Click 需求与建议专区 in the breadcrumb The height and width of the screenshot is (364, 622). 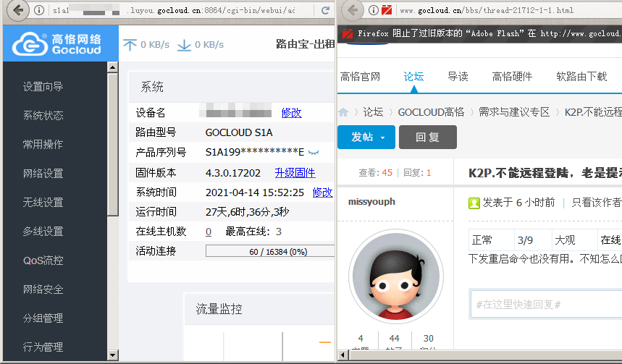click(x=514, y=112)
